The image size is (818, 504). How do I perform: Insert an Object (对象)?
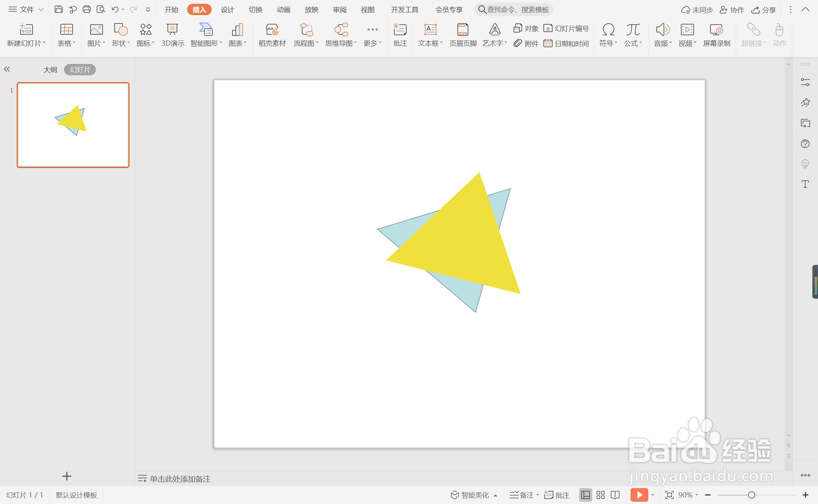(526, 28)
